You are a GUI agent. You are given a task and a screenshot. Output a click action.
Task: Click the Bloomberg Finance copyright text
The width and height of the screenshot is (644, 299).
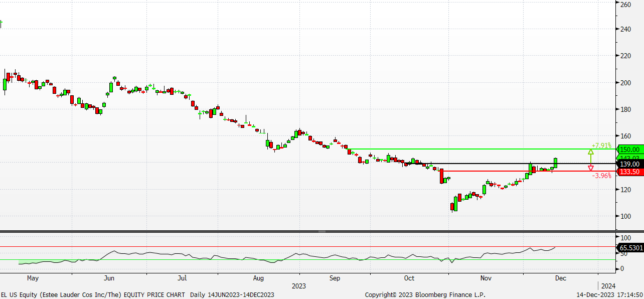click(x=425, y=294)
